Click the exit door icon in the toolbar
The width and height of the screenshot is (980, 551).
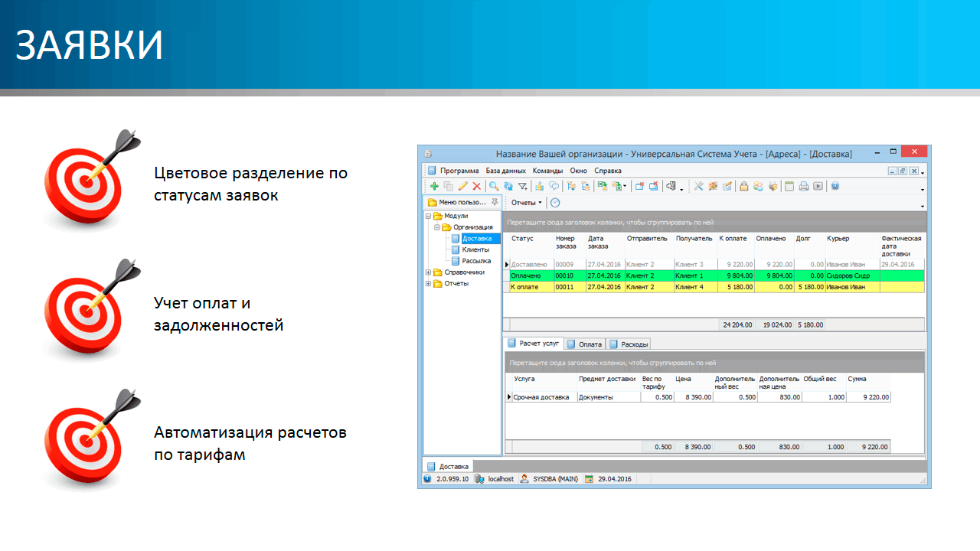click(x=671, y=186)
